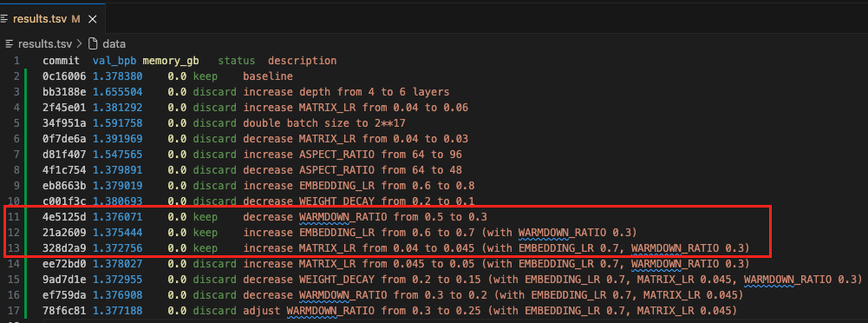The image size is (868, 323).
Task: Click the val_bpb column header text
Action: (x=114, y=61)
